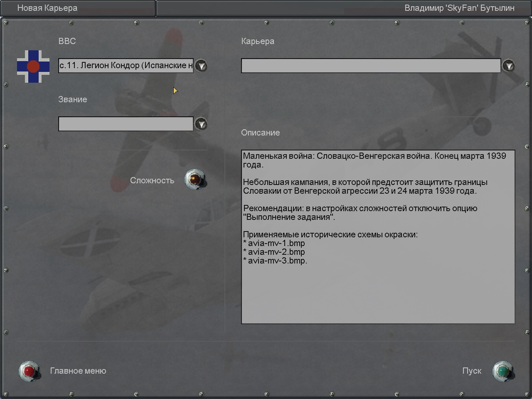The width and height of the screenshot is (532, 399).
Task: Click the ВВС field showing Легион Кондор
Action: tap(126, 66)
